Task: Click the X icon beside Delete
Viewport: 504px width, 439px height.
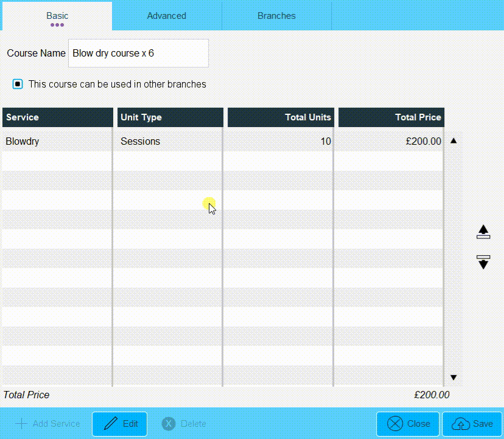Action: (169, 424)
